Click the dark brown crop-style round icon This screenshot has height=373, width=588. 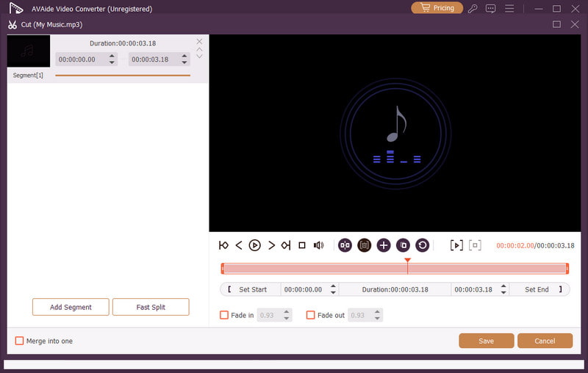[x=364, y=245]
